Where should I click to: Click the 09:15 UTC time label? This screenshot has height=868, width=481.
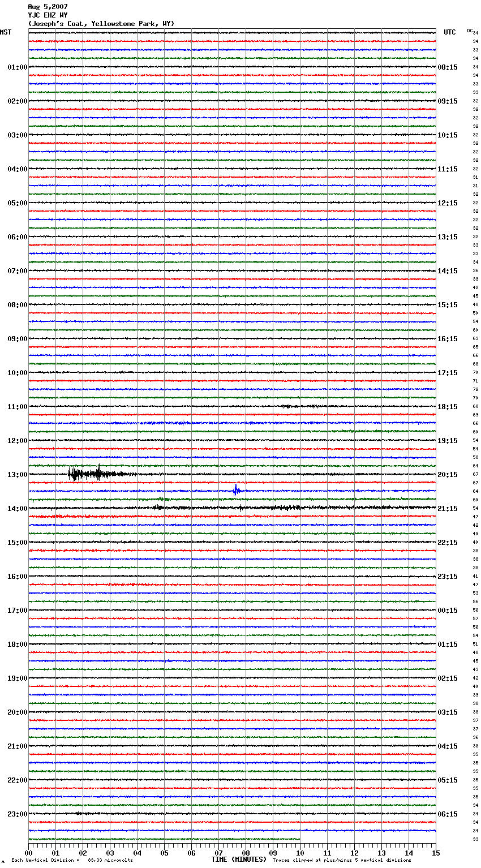tap(448, 101)
